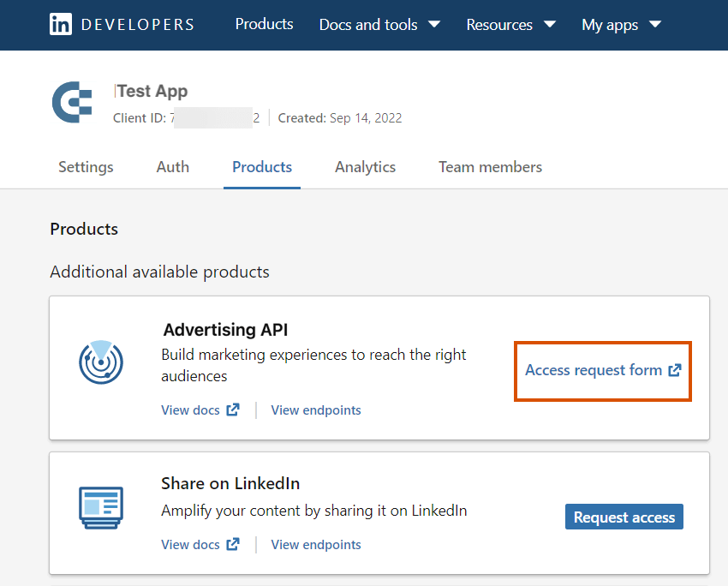This screenshot has width=728, height=586.
Task: Click the Advertising API heading
Action: (225, 330)
